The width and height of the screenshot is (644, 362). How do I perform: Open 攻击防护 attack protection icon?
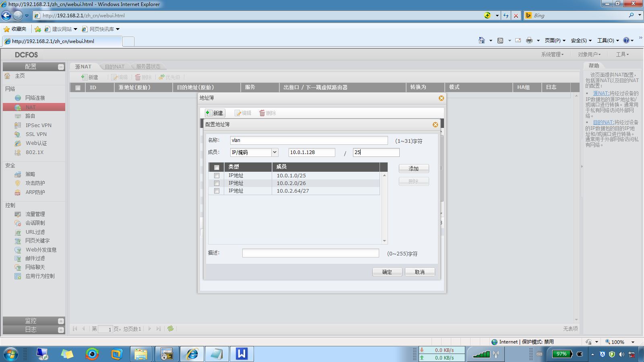click(x=18, y=183)
